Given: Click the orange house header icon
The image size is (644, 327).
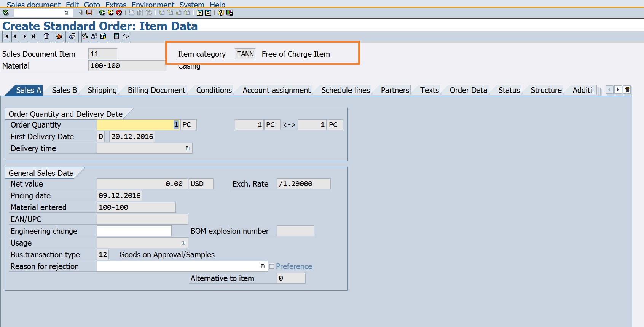Looking at the screenshot, I should click(x=59, y=37).
